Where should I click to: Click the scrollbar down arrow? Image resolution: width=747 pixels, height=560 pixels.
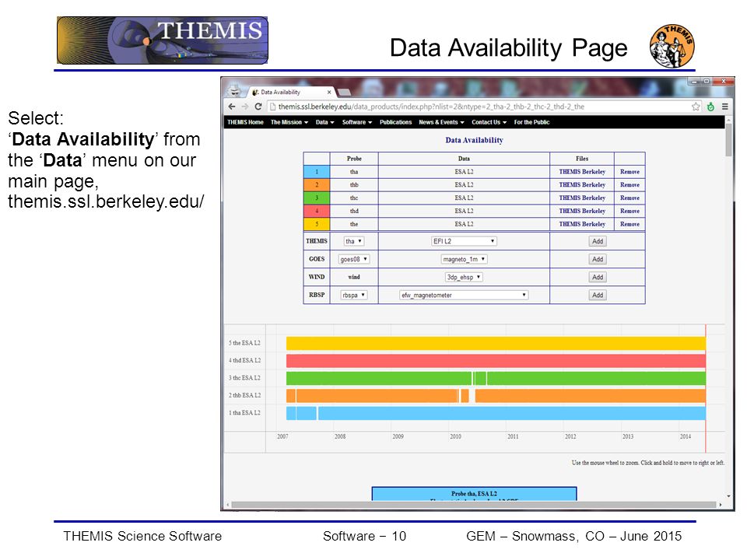click(x=728, y=496)
